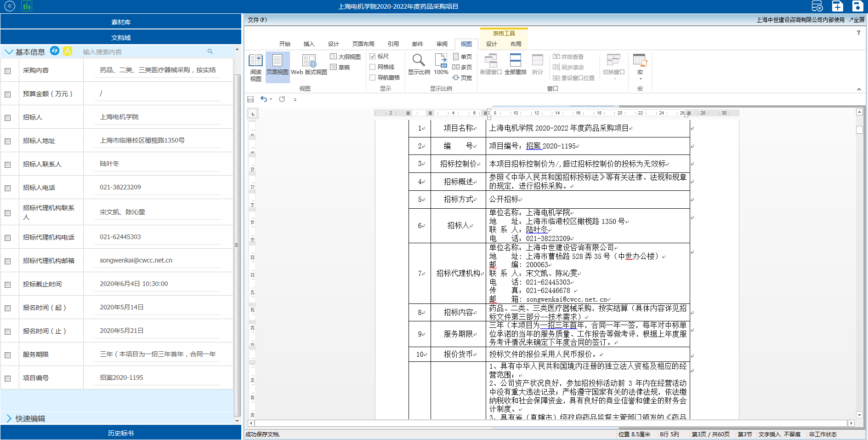Collapse the 基本信息 section chevron
This screenshot has height=440, width=868.
coord(9,52)
